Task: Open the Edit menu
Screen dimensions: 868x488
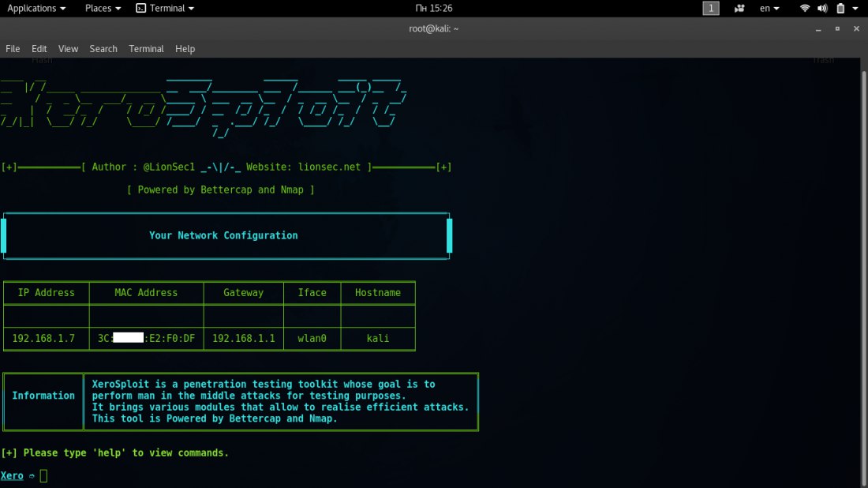Action: click(39, 49)
